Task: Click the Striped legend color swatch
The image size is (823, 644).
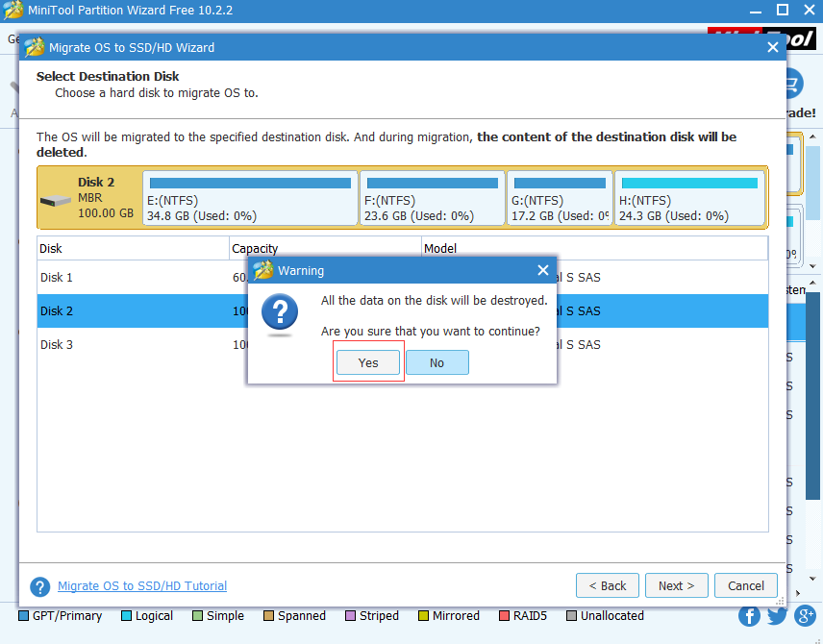Action: coord(350,616)
